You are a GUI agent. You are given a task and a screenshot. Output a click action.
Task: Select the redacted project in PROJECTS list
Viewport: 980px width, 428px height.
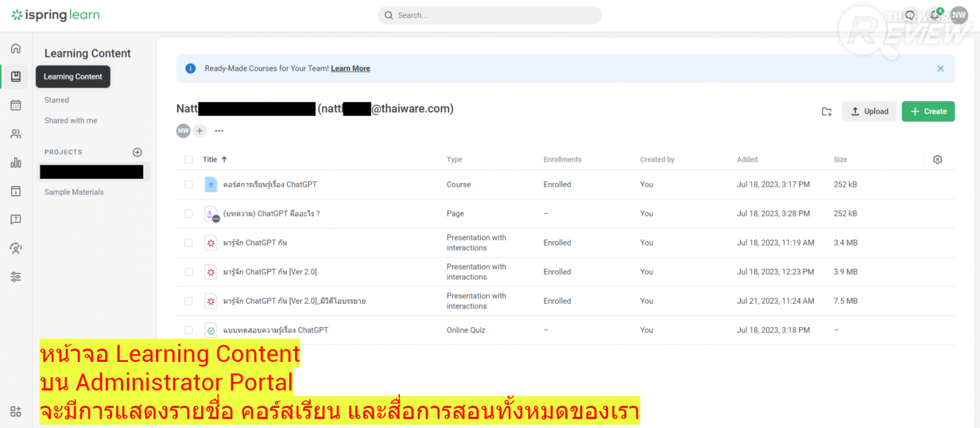[92, 172]
